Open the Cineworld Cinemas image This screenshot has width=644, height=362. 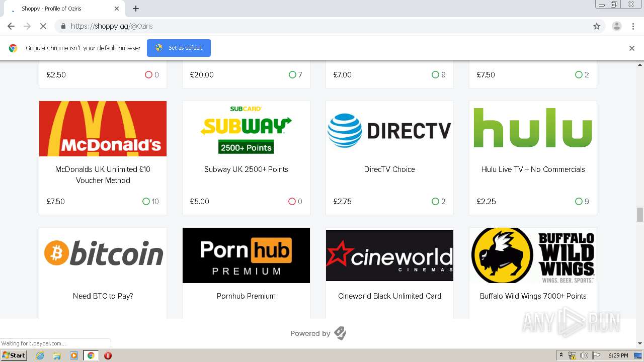(x=389, y=255)
